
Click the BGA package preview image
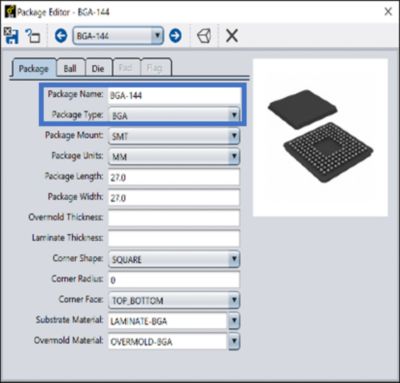tap(320, 137)
